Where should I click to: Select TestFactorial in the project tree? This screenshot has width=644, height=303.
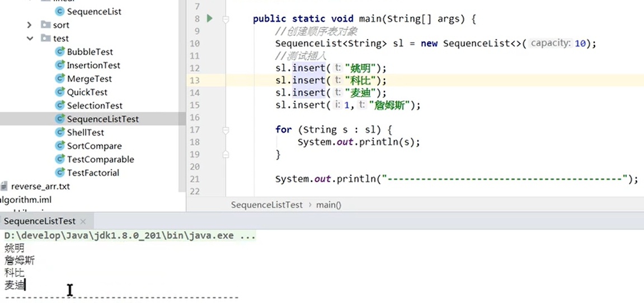pos(93,173)
